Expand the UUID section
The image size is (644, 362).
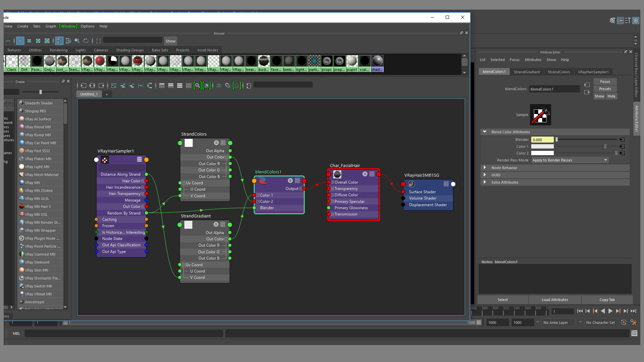(485, 175)
